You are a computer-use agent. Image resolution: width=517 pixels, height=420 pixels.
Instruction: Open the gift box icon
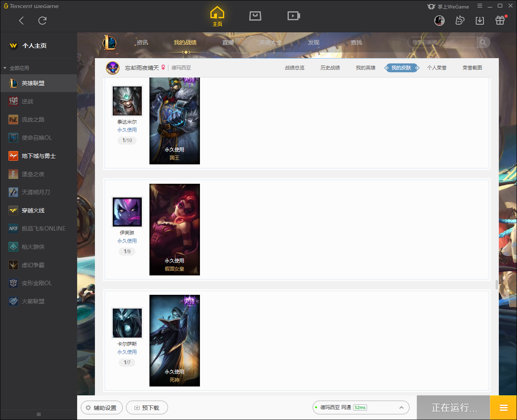click(500, 21)
